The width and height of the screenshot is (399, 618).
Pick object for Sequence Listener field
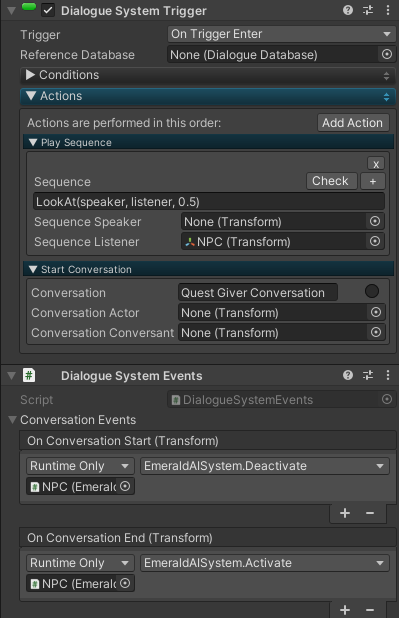tap(375, 241)
